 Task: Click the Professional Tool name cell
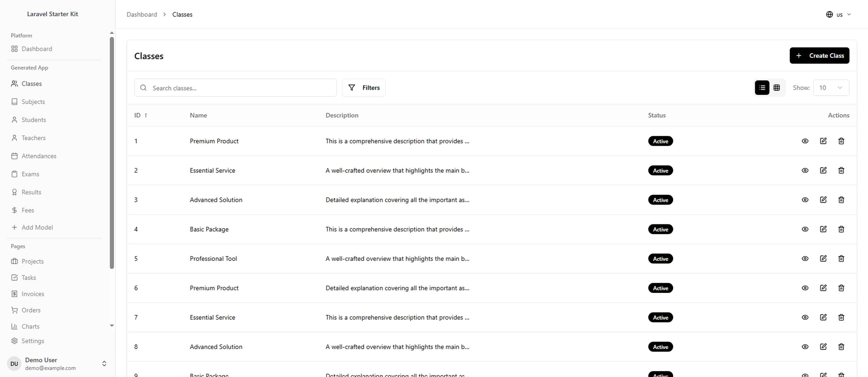[x=213, y=259]
